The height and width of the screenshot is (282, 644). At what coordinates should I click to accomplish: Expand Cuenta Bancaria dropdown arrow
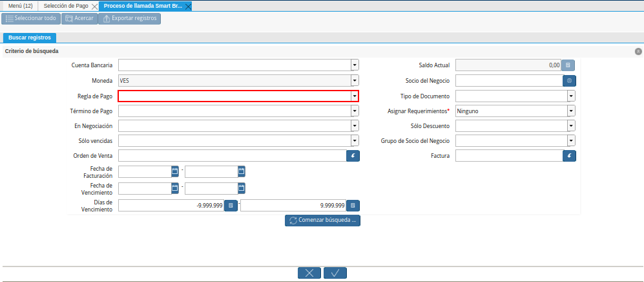(355, 65)
